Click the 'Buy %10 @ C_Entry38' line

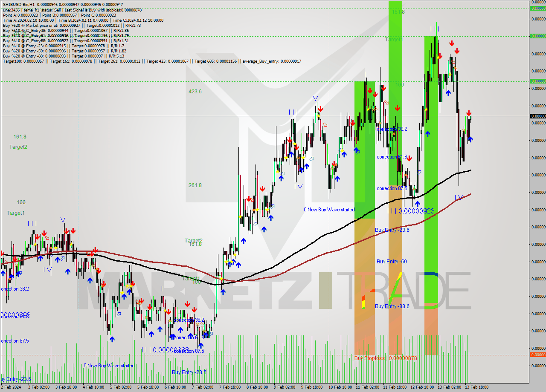click(65, 30)
